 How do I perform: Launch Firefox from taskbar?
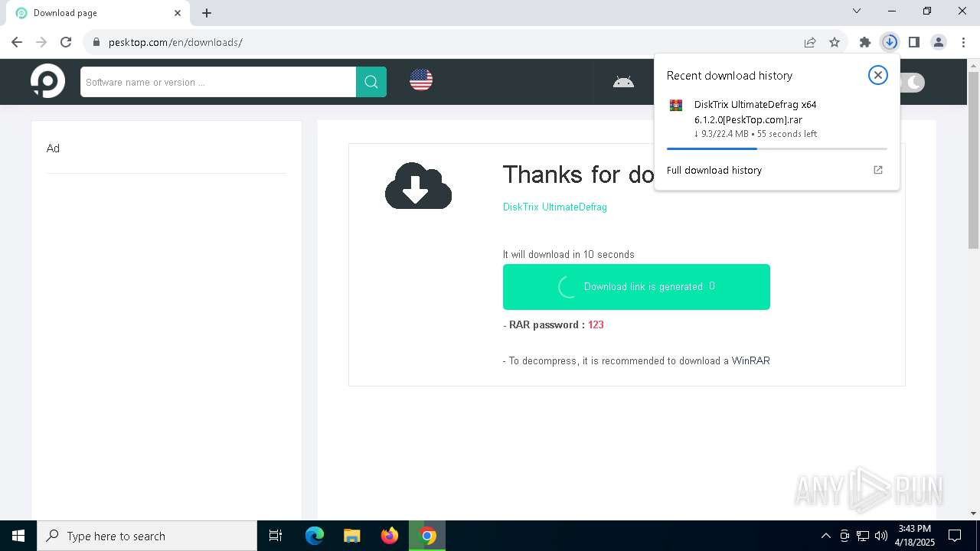tap(390, 536)
